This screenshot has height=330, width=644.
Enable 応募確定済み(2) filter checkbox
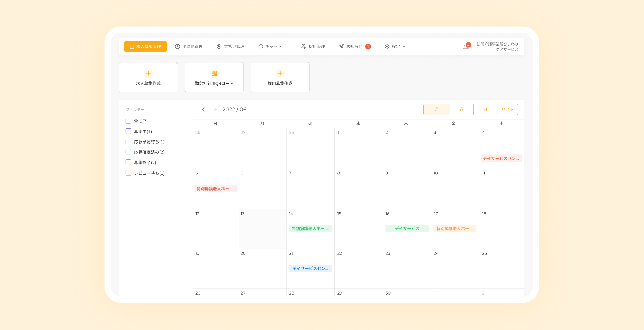tap(128, 152)
